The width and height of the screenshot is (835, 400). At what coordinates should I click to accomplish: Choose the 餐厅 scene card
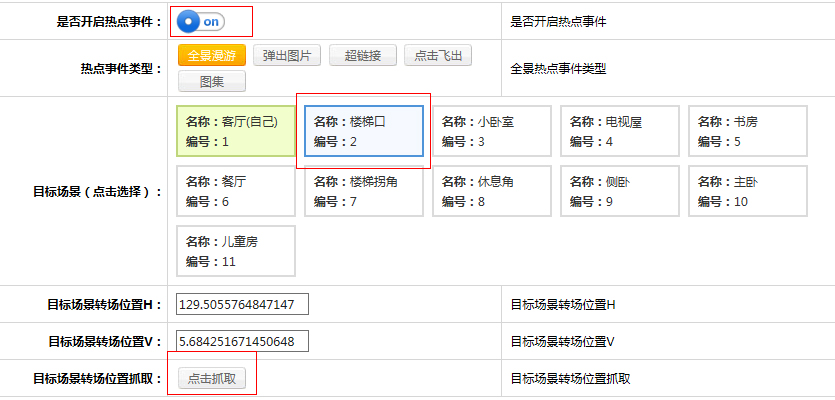[x=236, y=191]
